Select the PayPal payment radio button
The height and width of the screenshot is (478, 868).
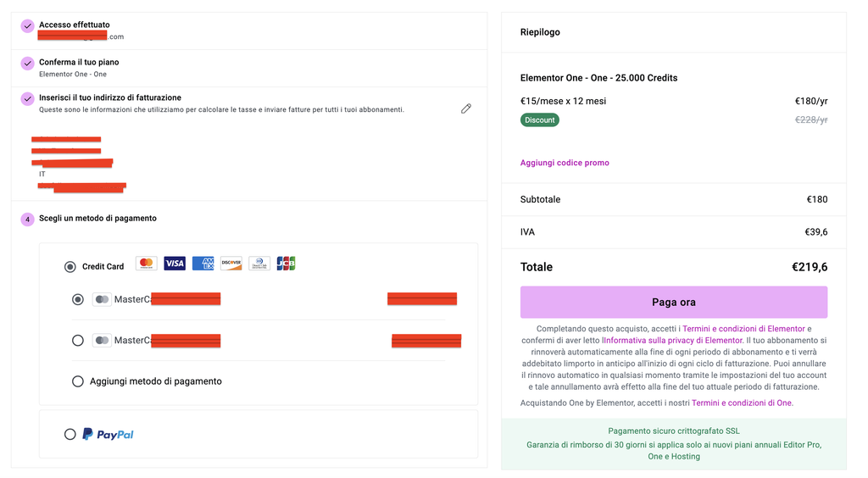pyautogui.click(x=70, y=434)
